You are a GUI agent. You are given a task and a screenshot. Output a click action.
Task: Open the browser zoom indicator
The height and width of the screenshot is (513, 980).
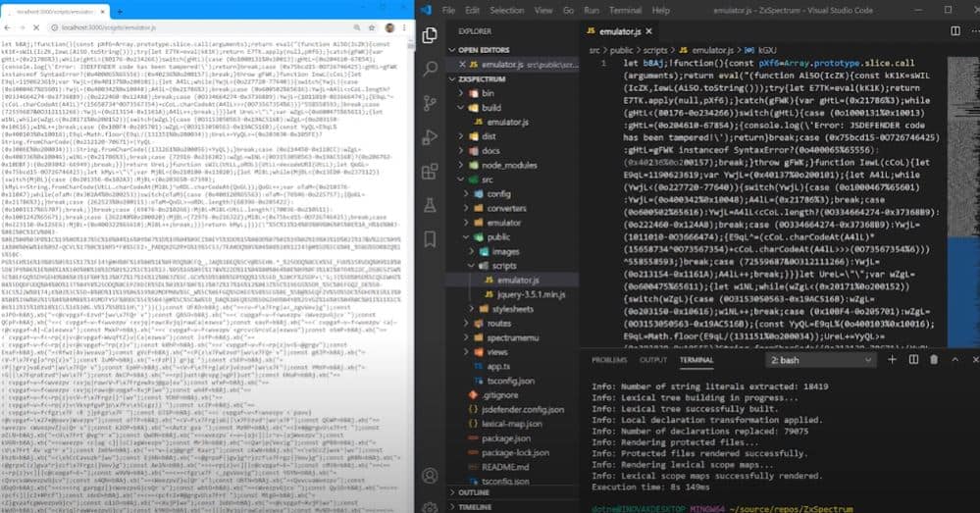pyautogui.click(x=357, y=28)
